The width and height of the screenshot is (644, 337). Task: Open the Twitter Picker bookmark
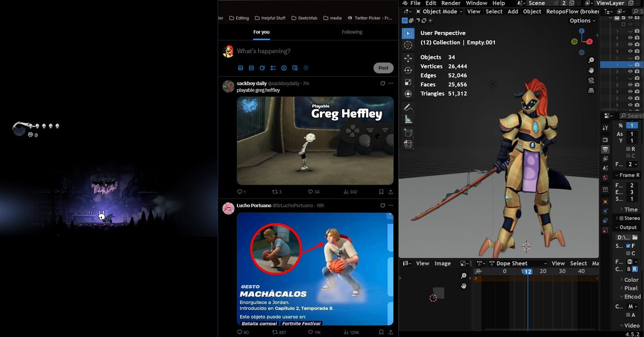click(370, 18)
